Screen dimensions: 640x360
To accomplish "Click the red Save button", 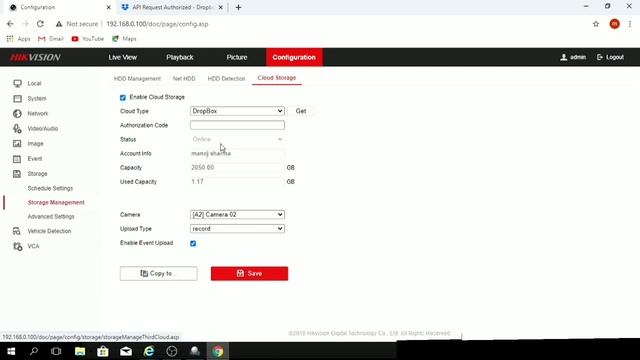I will point(249,273).
